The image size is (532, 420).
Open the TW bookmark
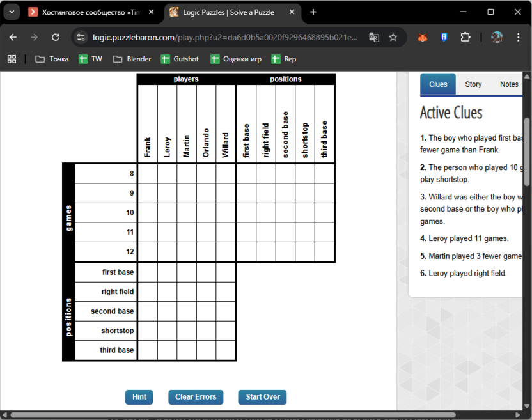coord(90,59)
